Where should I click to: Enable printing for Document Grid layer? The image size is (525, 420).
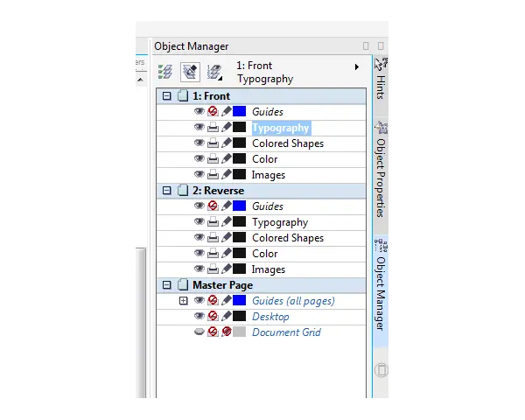coord(213,332)
